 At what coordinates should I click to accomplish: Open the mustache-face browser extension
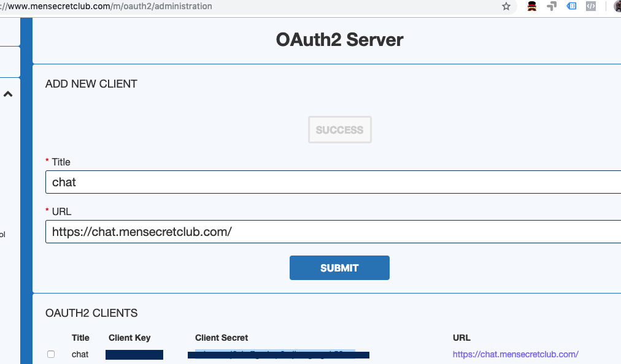[x=533, y=6]
